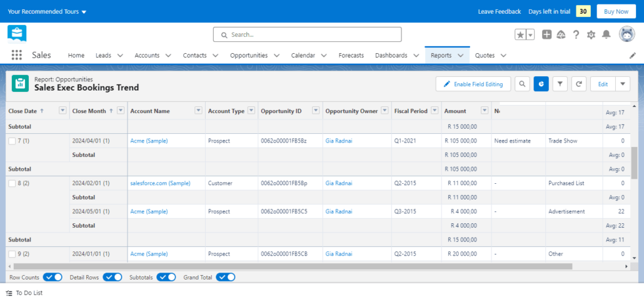Open the Opportunities tab

tap(249, 55)
